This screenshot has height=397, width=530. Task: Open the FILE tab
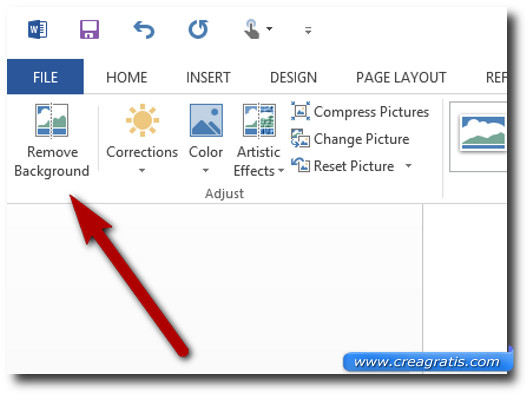point(45,77)
